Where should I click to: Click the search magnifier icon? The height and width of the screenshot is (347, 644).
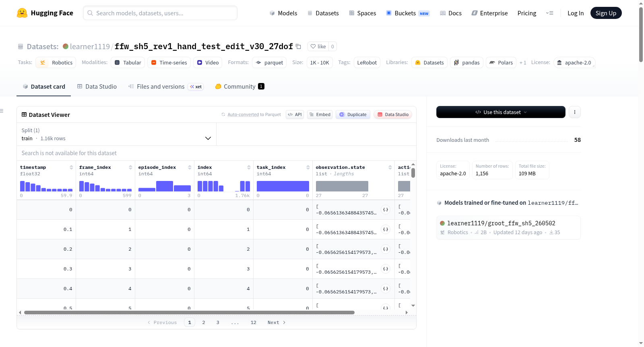tap(90, 13)
